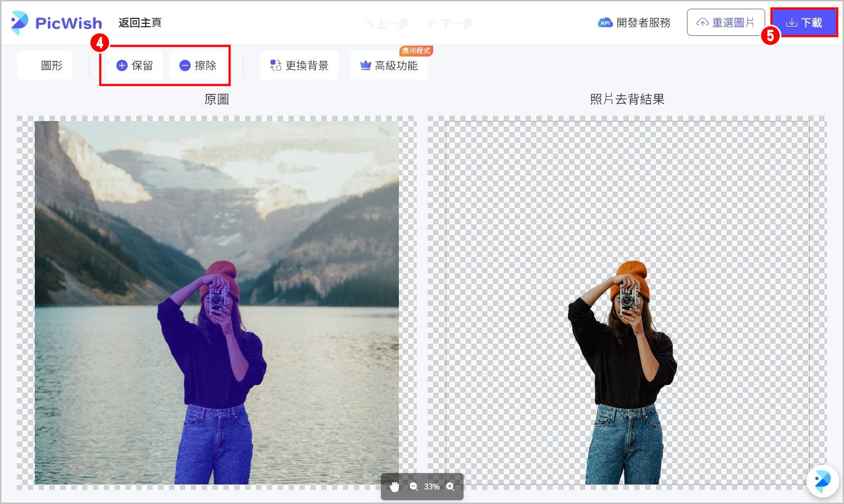Click the PicWish logo
Screen dimensions: 844x504
point(57,23)
